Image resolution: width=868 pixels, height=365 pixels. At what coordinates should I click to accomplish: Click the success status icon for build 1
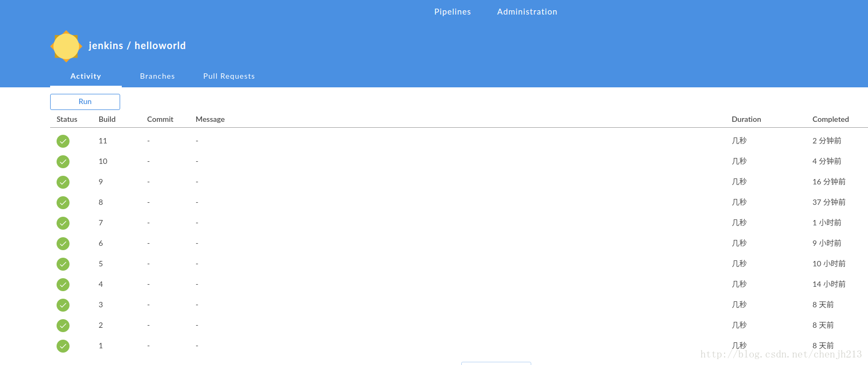pyautogui.click(x=63, y=346)
